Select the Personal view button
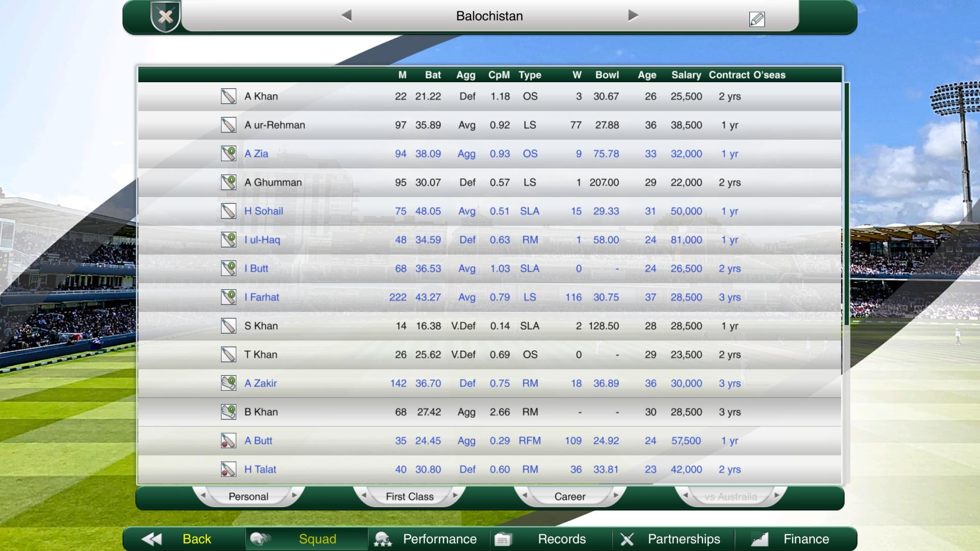The width and height of the screenshot is (980, 551). pos(249,496)
